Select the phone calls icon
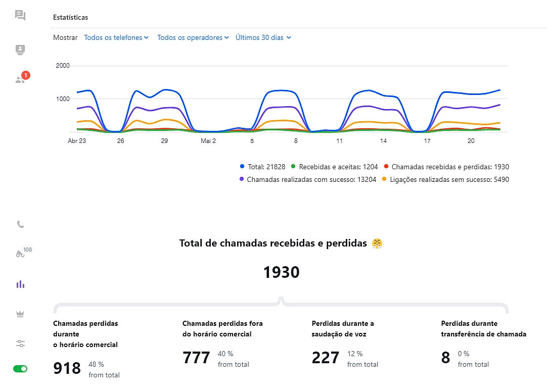 [x=20, y=224]
